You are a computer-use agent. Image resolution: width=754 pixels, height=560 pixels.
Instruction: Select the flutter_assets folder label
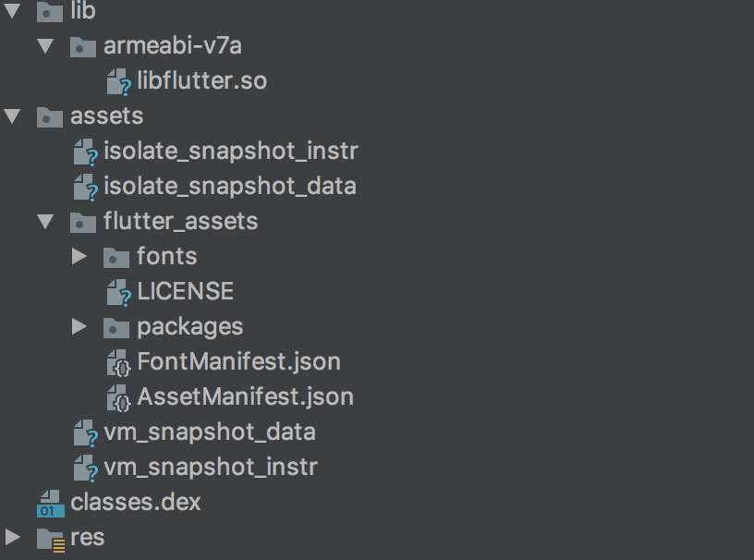(x=181, y=222)
